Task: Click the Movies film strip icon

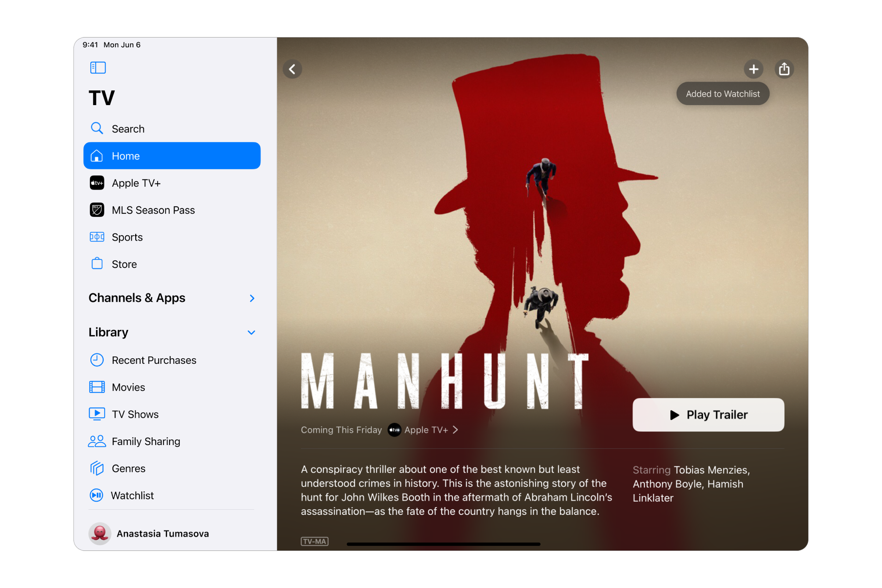Action: tap(97, 387)
